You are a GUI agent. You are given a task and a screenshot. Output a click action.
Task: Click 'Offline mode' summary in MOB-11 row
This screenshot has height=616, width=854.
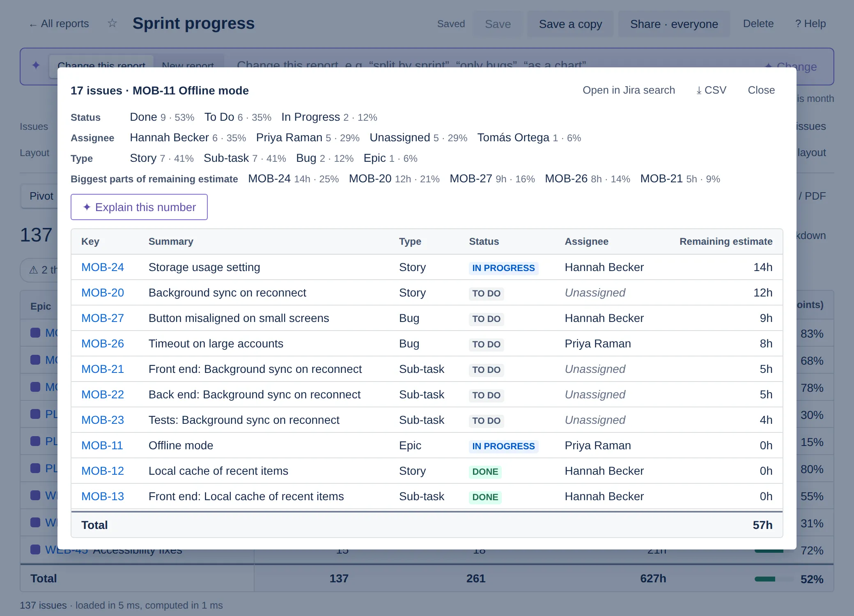(181, 446)
